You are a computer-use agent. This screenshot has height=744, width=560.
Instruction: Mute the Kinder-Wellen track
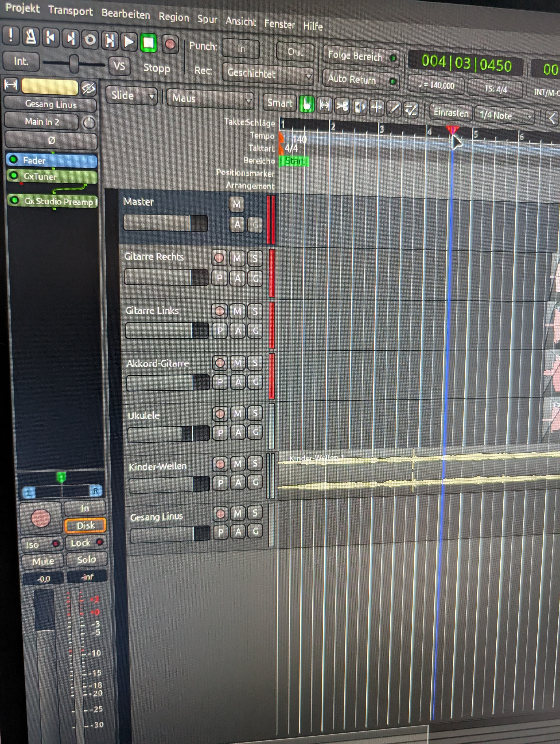pos(238,464)
